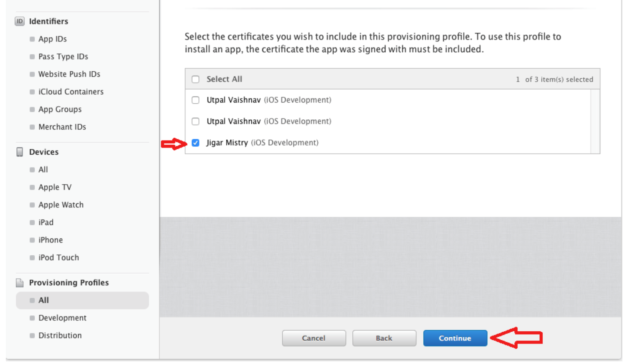Viewport: 627px width, 364px height.
Task: Show iPhone devices list
Action: pos(51,240)
